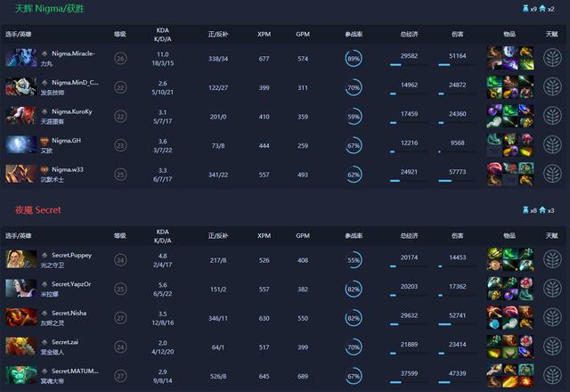Open player profile Nigma.Miracle-
Viewport: 570px width, 392px height.
point(73,53)
